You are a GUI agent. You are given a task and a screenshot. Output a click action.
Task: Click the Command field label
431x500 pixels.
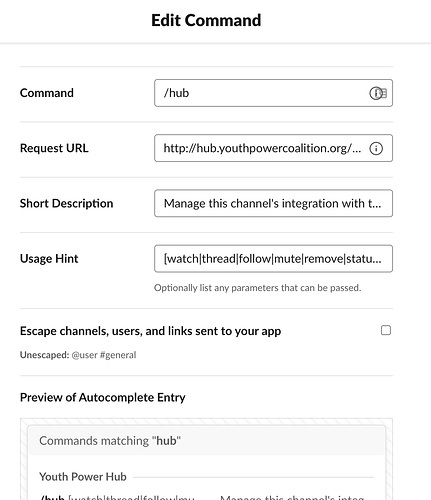click(x=47, y=93)
